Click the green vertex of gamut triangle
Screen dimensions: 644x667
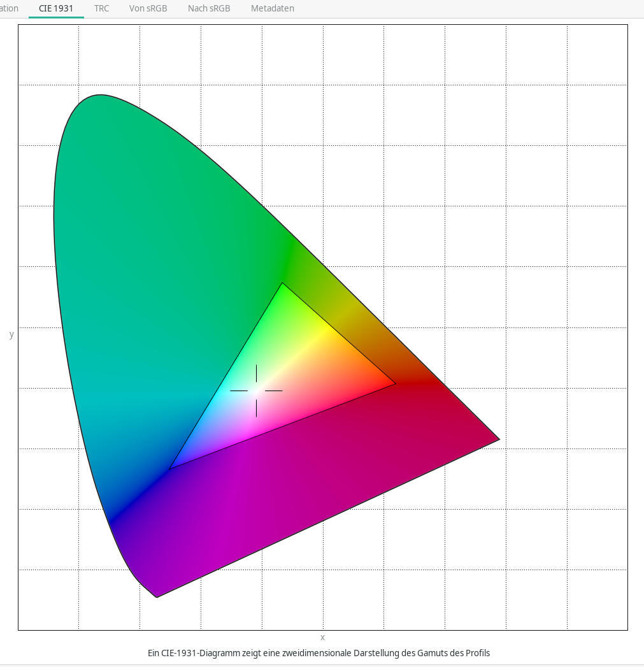click(x=282, y=285)
